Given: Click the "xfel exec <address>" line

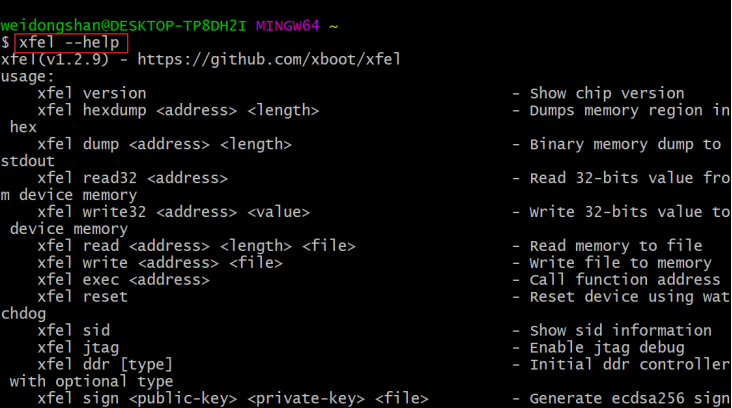Looking at the screenshot, I should (x=124, y=280).
